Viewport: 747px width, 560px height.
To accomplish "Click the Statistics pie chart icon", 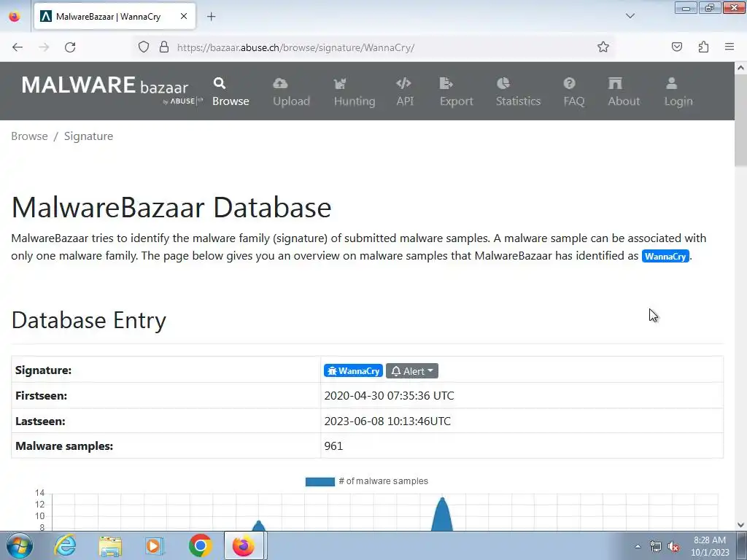I will 503,83.
